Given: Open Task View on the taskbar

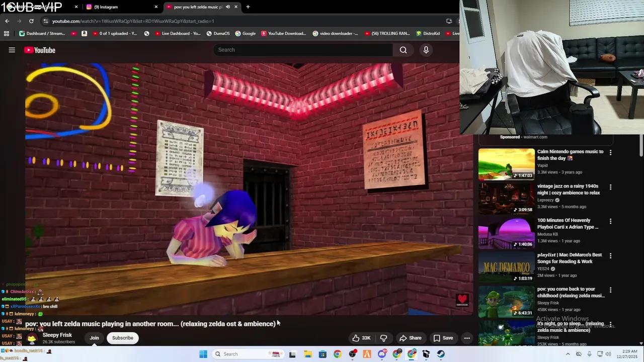Looking at the screenshot, I should pos(292,354).
